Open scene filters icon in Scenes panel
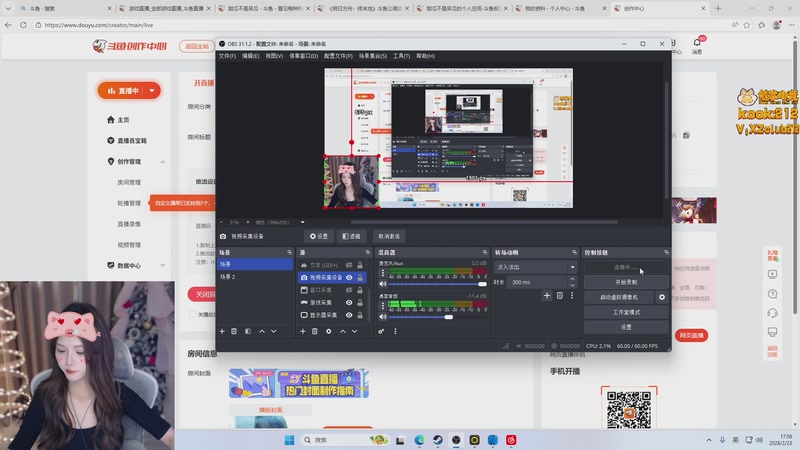Viewport: 800px width, 450px height. pos(248,331)
